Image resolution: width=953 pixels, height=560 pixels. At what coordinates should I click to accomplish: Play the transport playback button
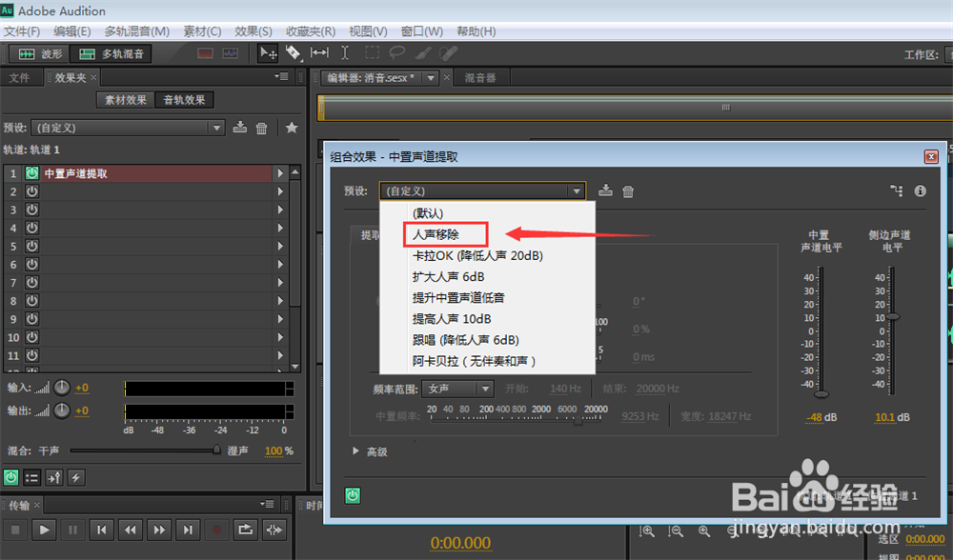click(44, 530)
